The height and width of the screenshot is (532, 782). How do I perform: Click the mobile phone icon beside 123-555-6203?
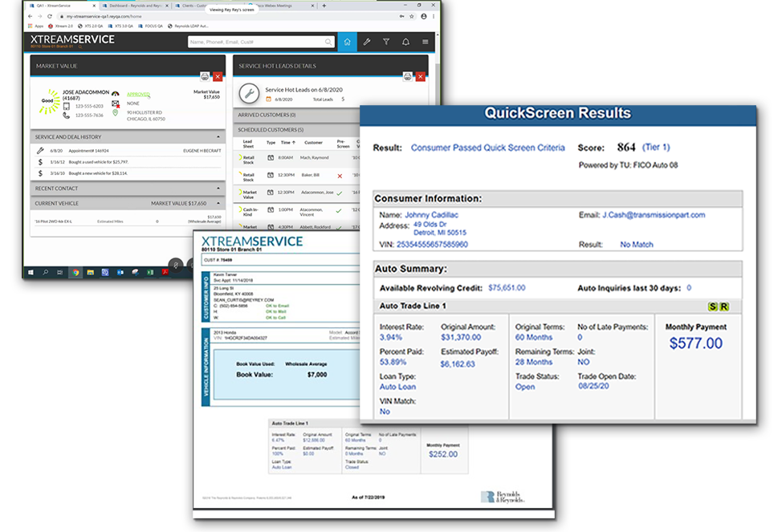67,106
